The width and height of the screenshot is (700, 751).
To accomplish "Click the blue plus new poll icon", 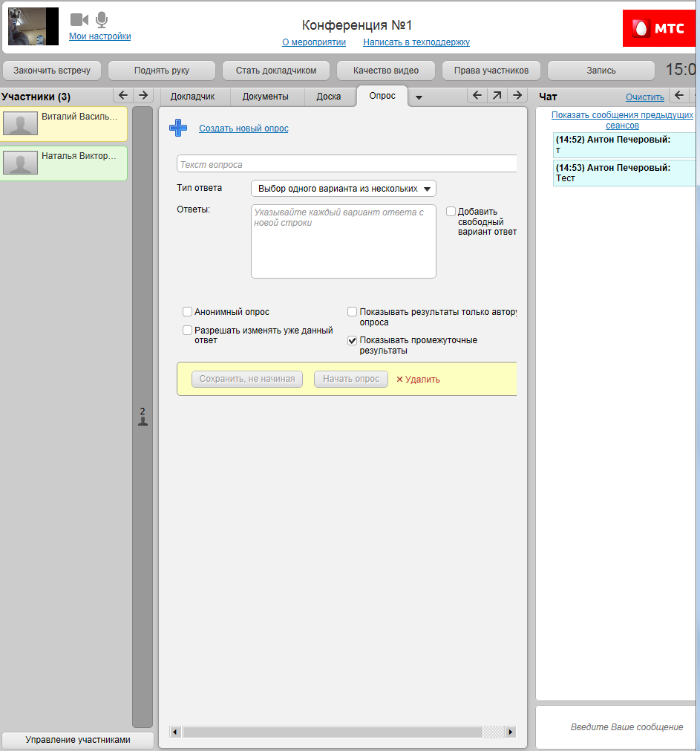I will 178,128.
